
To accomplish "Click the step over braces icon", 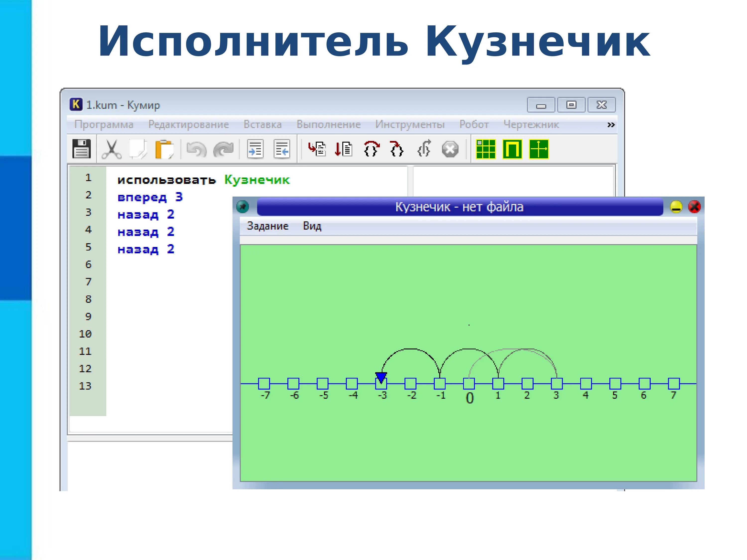I will coord(371,149).
